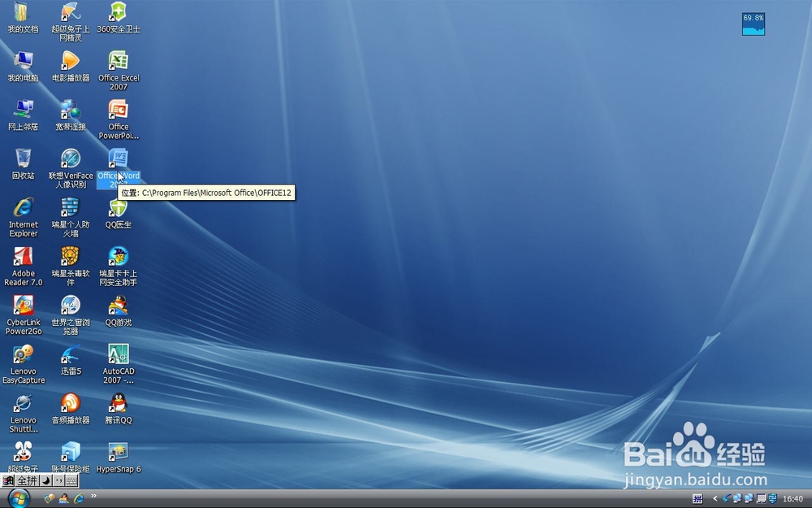This screenshot has height=508, width=812.
Task: Click the first quick launch icon beside Start
Action: (x=50, y=498)
